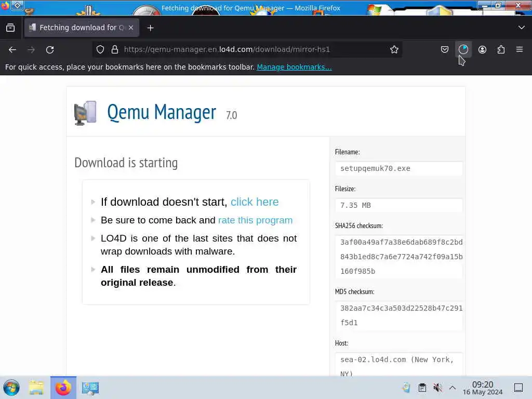Screen dimensions: 532x399
Task: Go back to previous page
Action: click(12, 49)
